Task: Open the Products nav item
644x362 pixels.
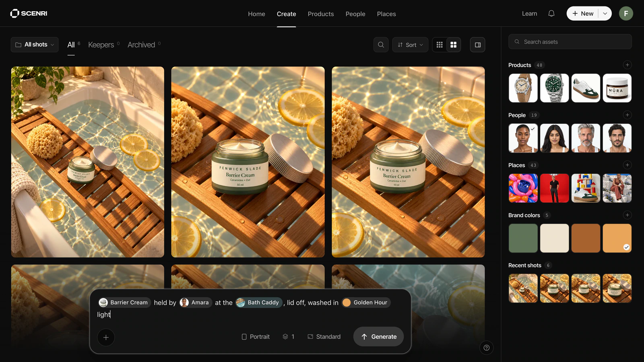Action: (x=321, y=14)
